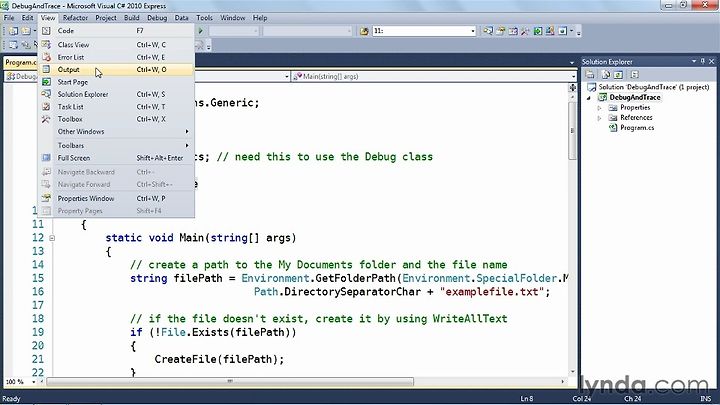Open the Help menu
Image resolution: width=720 pixels, height=405 pixels.
[x=260, y=18]
